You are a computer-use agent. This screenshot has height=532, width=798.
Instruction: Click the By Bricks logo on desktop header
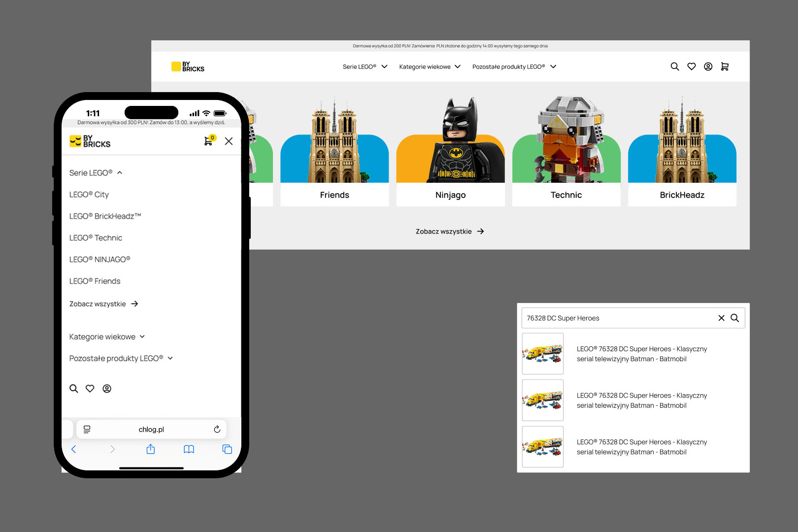point(188,66)
